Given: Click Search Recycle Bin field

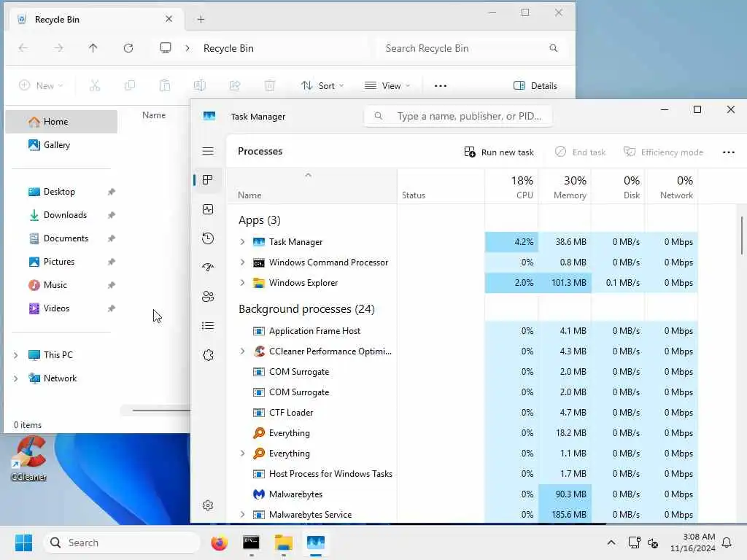Looking at the screenshot, I should 472,48.
